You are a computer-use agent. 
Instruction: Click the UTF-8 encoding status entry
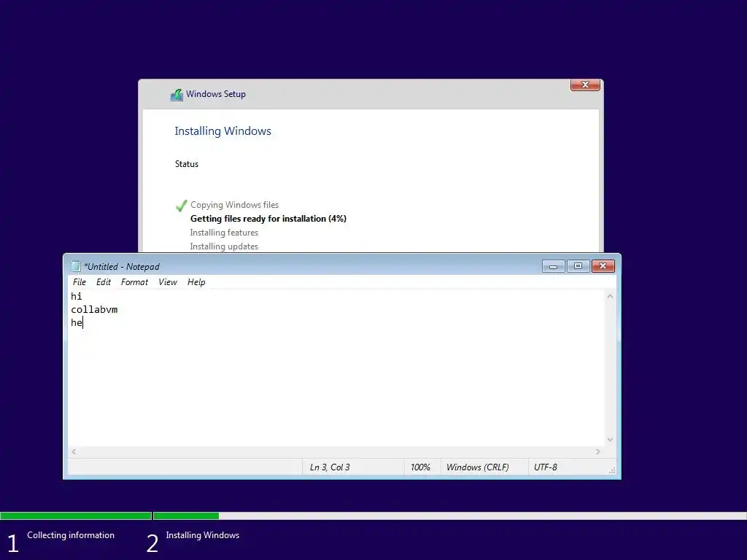point(546,467)
